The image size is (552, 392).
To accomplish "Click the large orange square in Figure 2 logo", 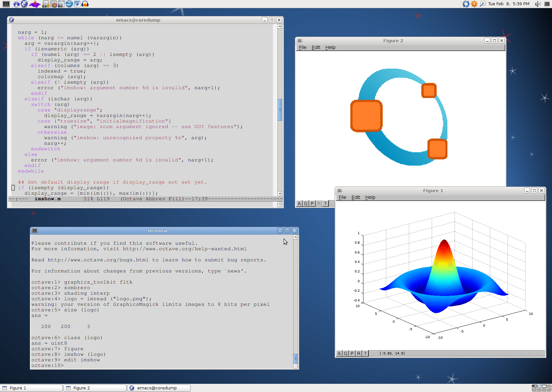I will coord(366,116).
